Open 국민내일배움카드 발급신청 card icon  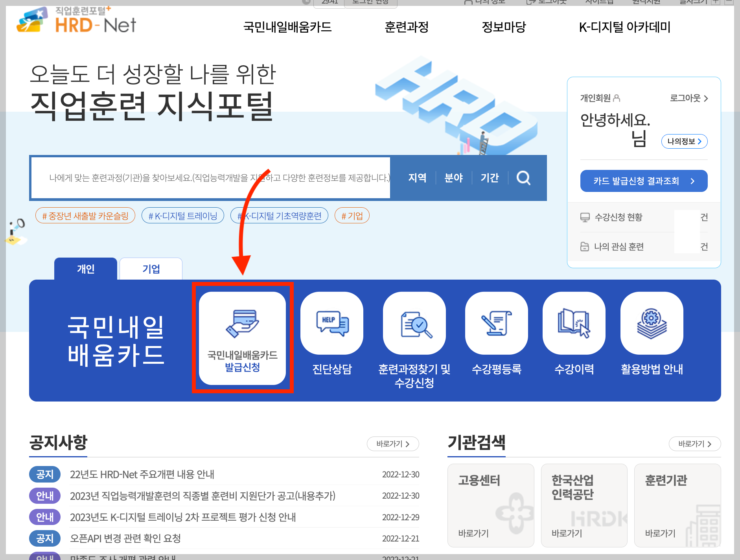tap(242, 338)
